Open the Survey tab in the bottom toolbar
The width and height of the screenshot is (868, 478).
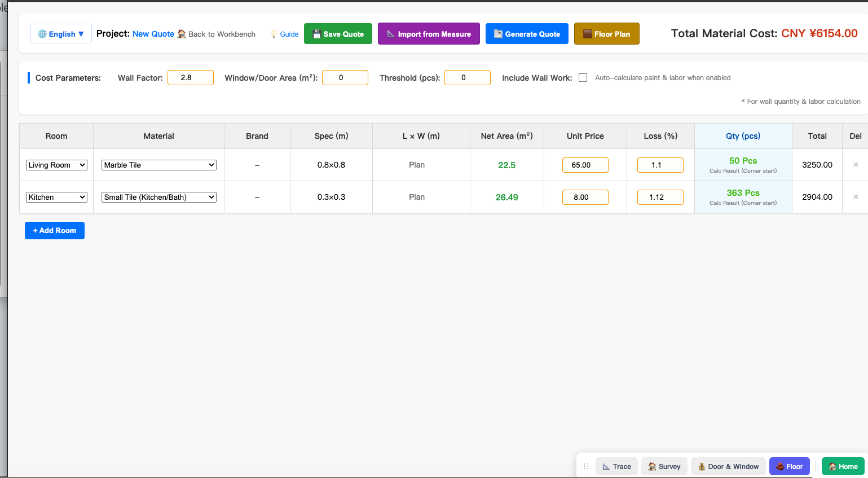664,466
